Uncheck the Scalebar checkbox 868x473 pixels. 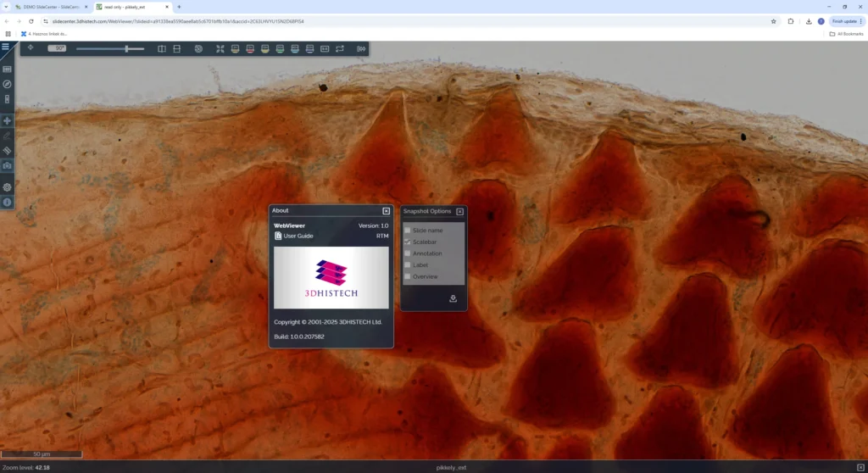point(408,242)
